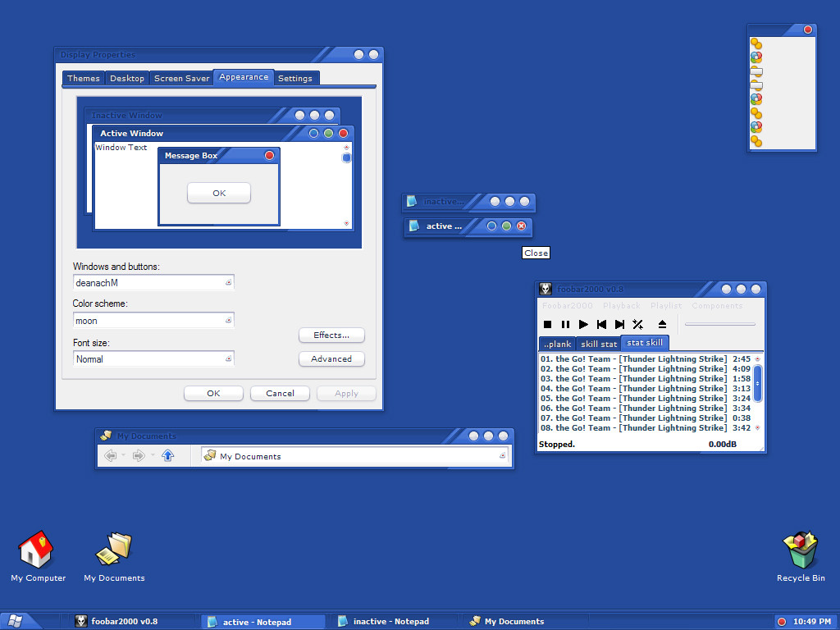Image resolution: width=840 pixels, height=630 pixels.
Task: Close the active Notepad window
Action: click(521, 226)
